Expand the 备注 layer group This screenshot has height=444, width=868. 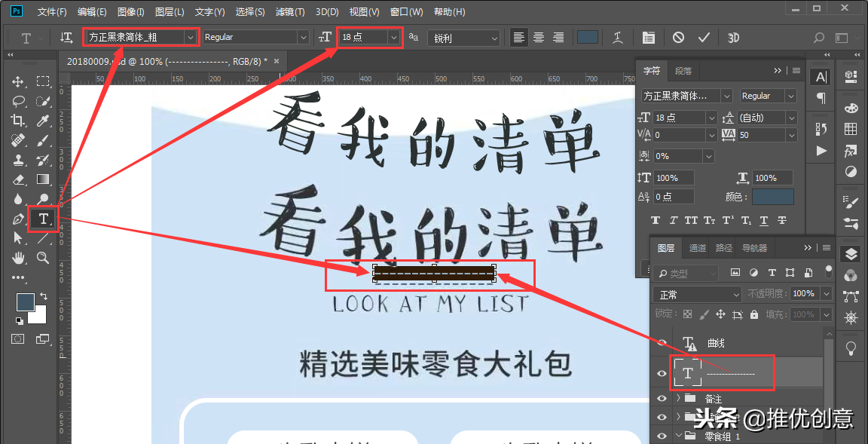pyautogui.click(x=679, y=397)
